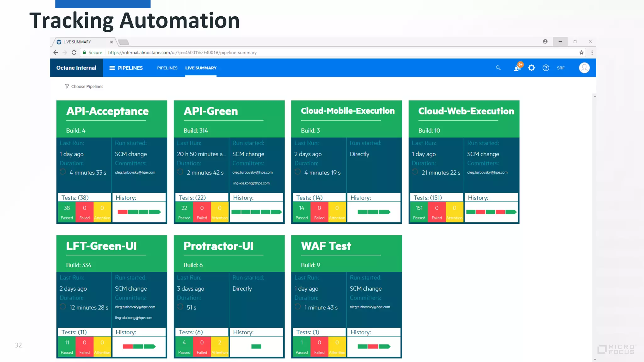Open the Octane Internal workspace menu
This screenshot has height=362, width=644.
(x=76, y=68)
